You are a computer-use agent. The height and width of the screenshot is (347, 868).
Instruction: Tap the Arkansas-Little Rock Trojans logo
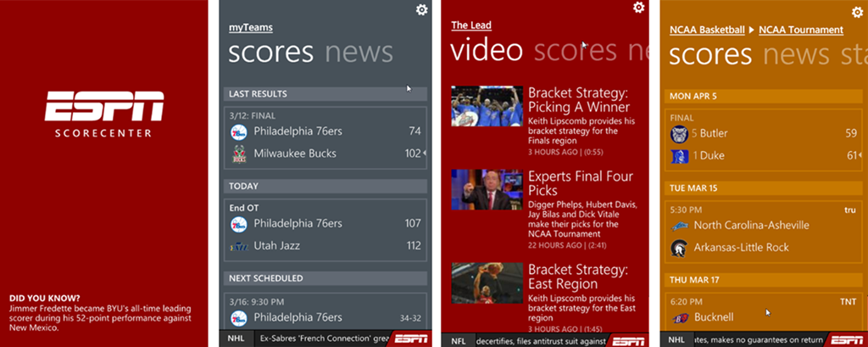coord(679,248)
